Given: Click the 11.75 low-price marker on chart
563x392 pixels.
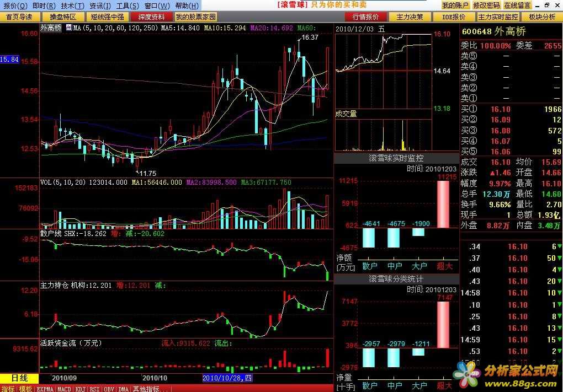Looking at the screenshot, I should point(147,174).
